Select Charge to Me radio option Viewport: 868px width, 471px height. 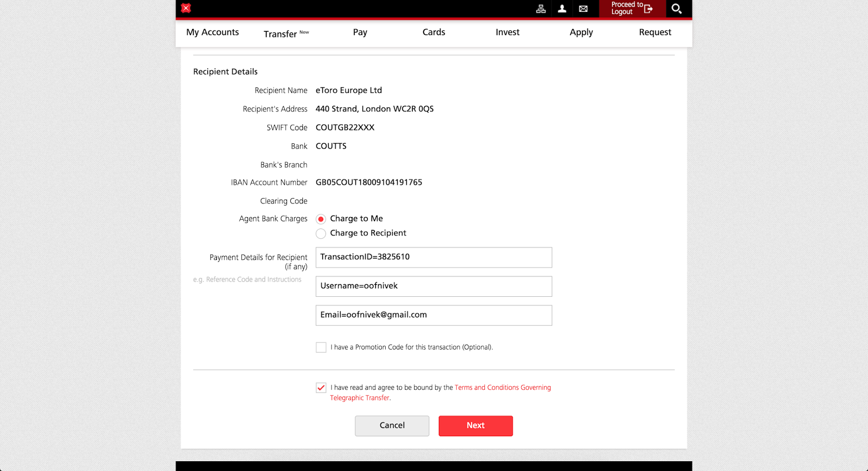click(x=321, y=219)
